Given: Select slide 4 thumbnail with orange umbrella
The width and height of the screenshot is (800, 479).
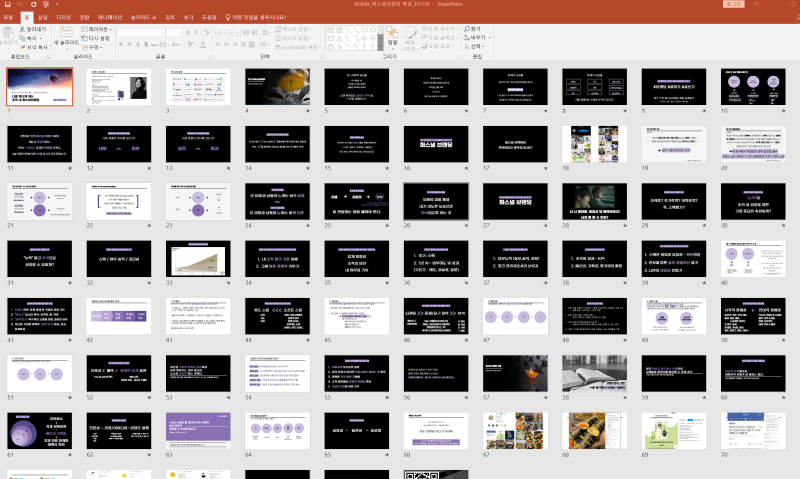Looking at the screenshot, I should pos(276,87).
